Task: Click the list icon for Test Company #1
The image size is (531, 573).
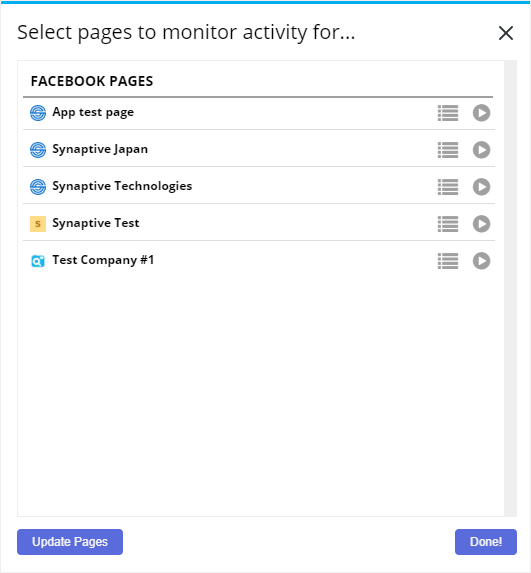Action: (x=448, y=261)
